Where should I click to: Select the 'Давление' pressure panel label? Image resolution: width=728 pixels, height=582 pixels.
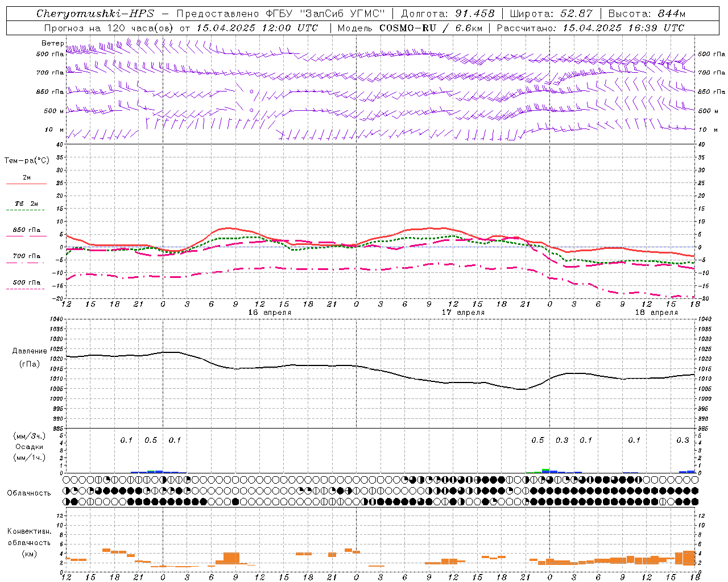pyautogui.click(x=30, y=351)
